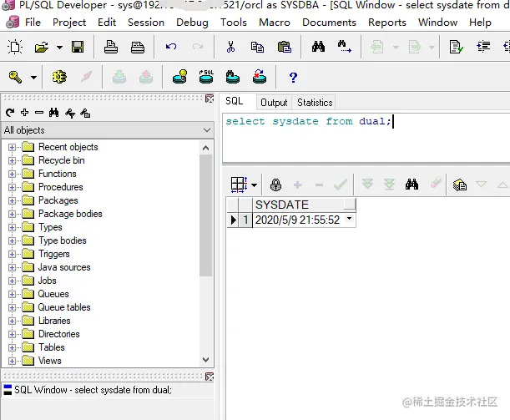This screenshot has height=420, width=510.
Task: Open Help via the question mark icon
Action: pos(293,78)
